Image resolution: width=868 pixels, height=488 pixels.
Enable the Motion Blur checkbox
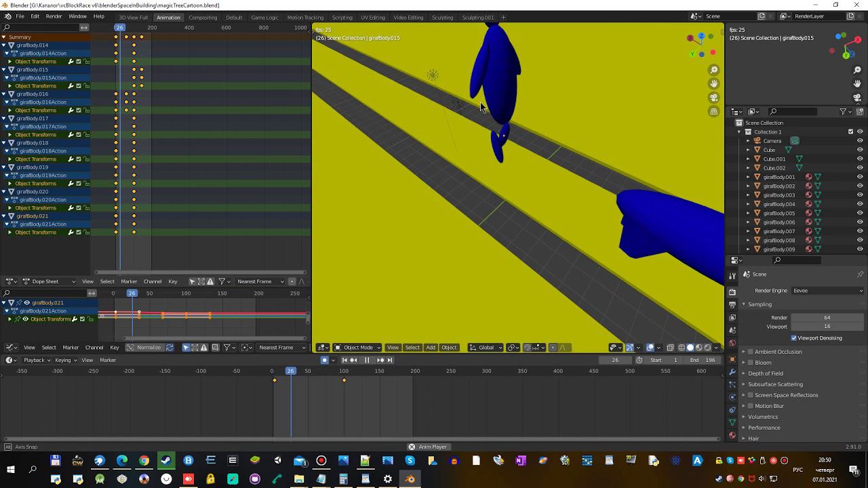(751, 406)
